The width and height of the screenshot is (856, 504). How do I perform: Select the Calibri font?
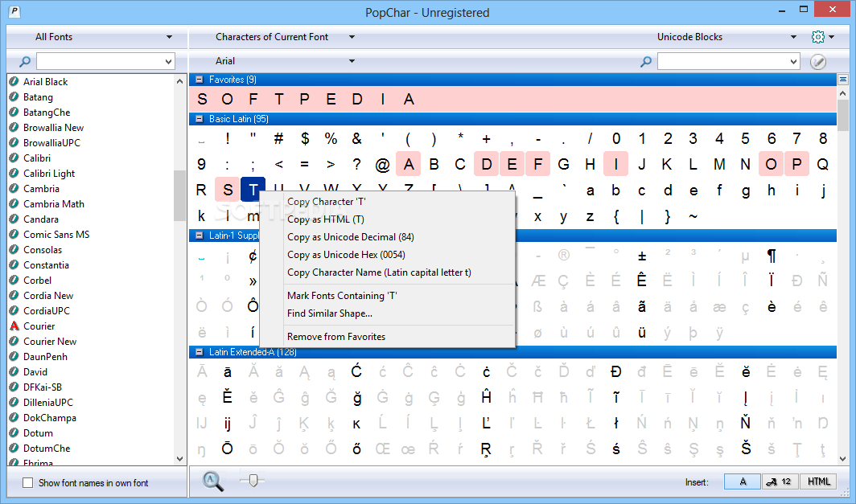pos(37,158)
